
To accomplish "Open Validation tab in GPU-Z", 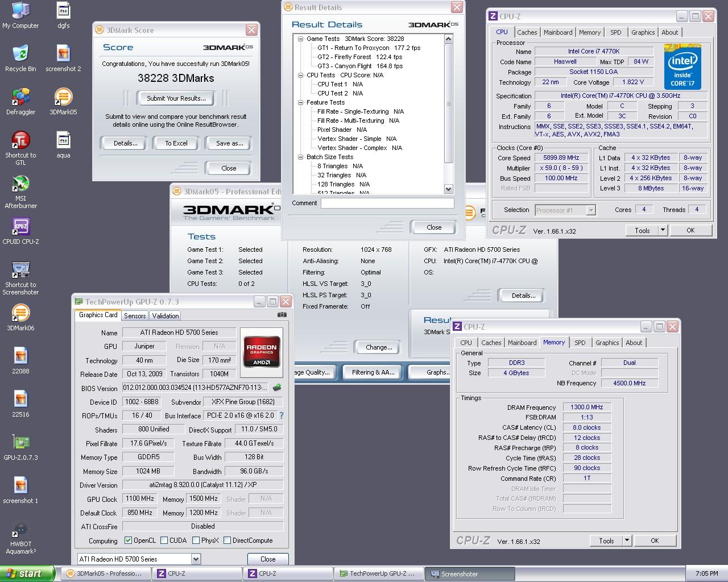I will click(x=166, y=316).
